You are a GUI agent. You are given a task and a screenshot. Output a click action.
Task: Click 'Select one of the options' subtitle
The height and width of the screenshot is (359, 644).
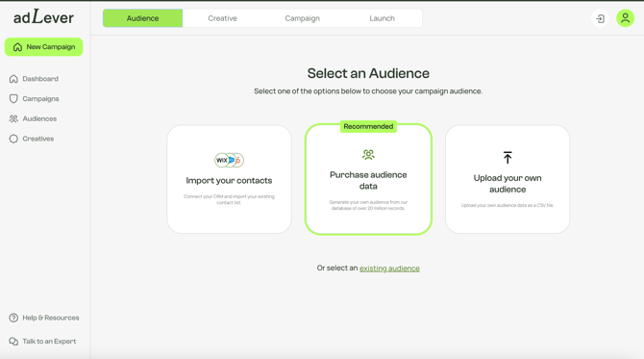(x=368, y=91)
